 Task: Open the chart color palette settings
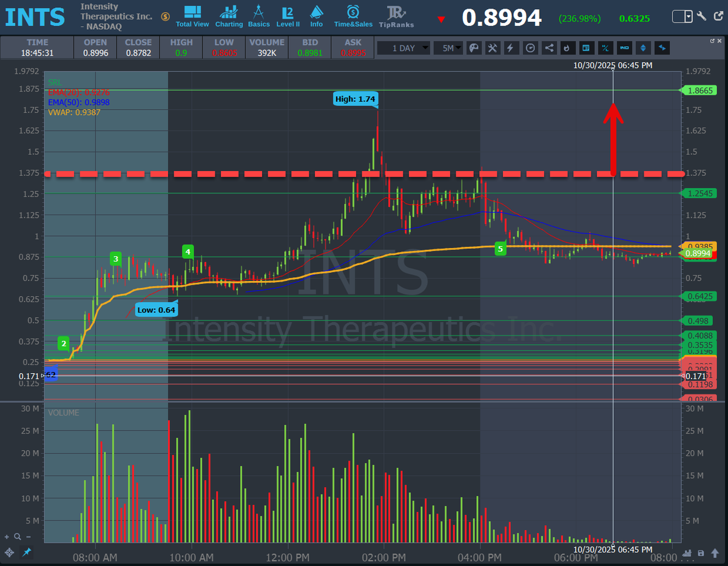point(474,48)
